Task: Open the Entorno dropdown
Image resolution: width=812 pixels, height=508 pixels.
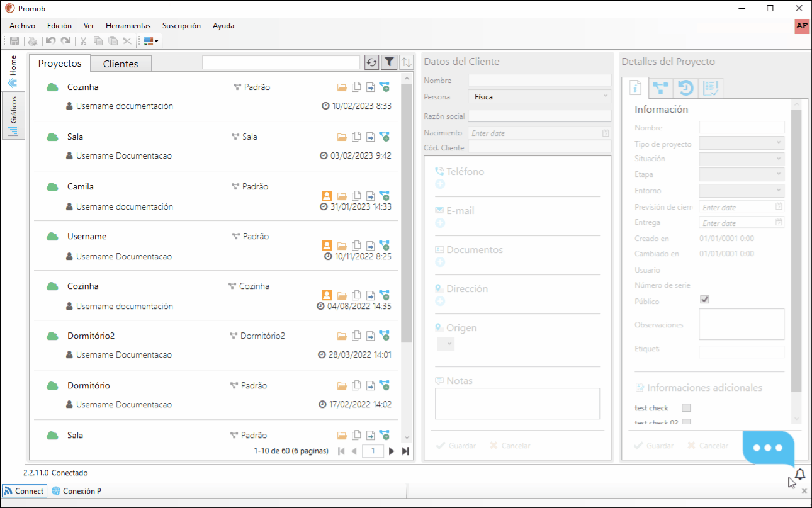Action: click(x=742, y=190)
